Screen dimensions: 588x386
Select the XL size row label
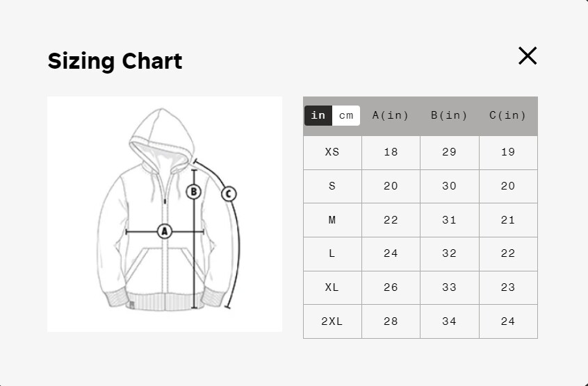pyautogui.click(x=332, y=287)
